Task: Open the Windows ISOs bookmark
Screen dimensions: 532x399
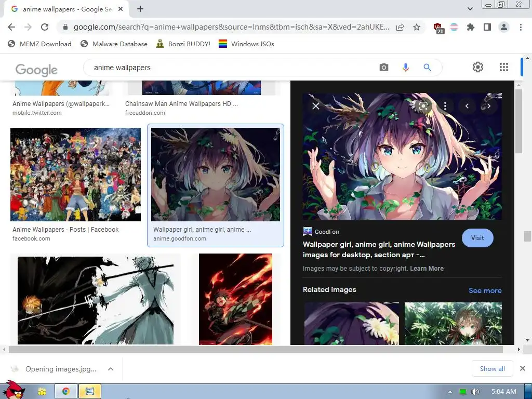Action: 246,44
